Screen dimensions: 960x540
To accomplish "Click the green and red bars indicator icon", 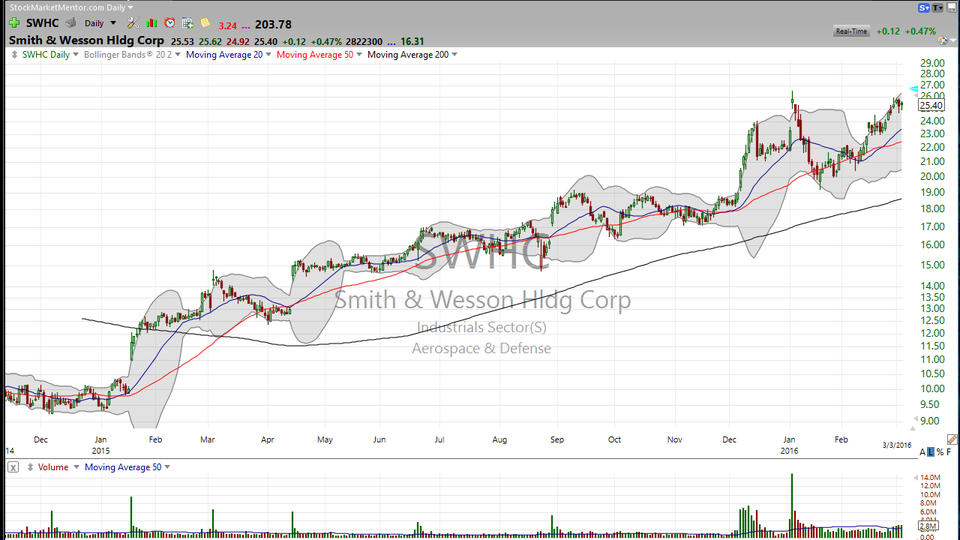I will point(151,23).
